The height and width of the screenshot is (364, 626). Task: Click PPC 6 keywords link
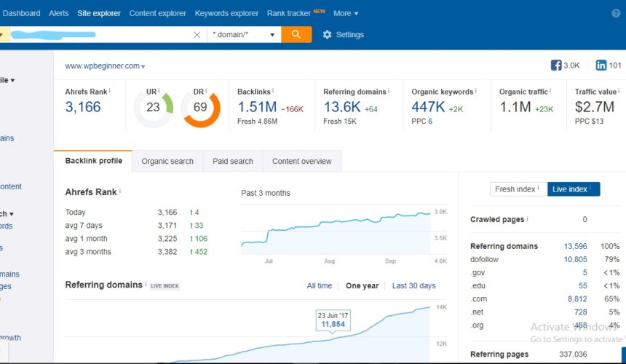pyautogui.click(x=430, y=122)
